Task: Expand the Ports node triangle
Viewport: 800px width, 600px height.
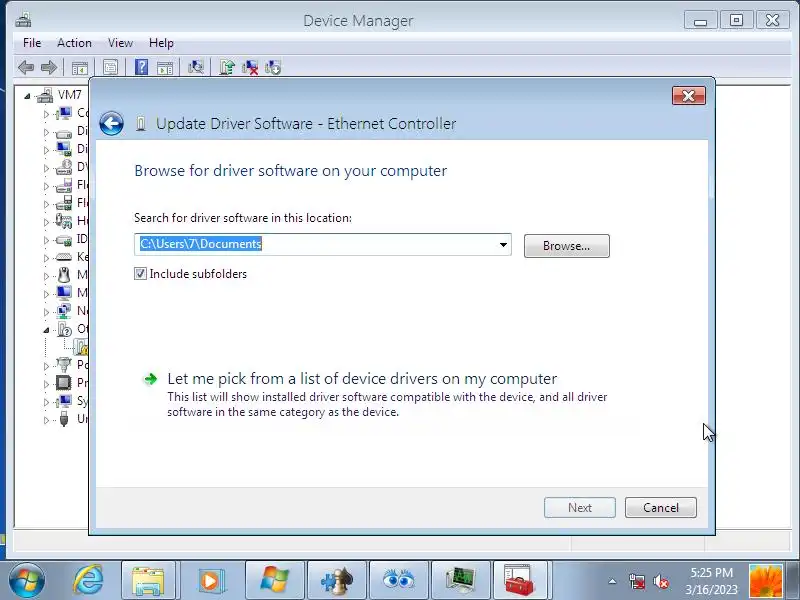Action: (x=46, y=366)
